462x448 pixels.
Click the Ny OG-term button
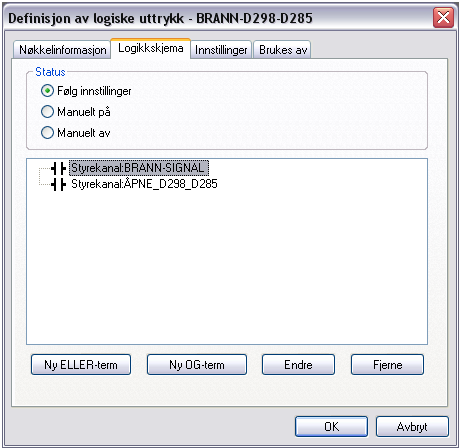(x=197, y=364)
